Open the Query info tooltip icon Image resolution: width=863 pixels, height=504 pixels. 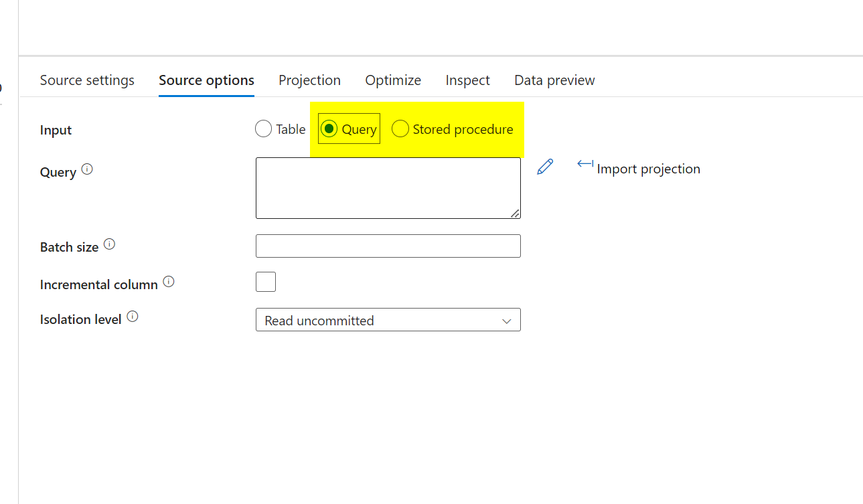(88, 169)
